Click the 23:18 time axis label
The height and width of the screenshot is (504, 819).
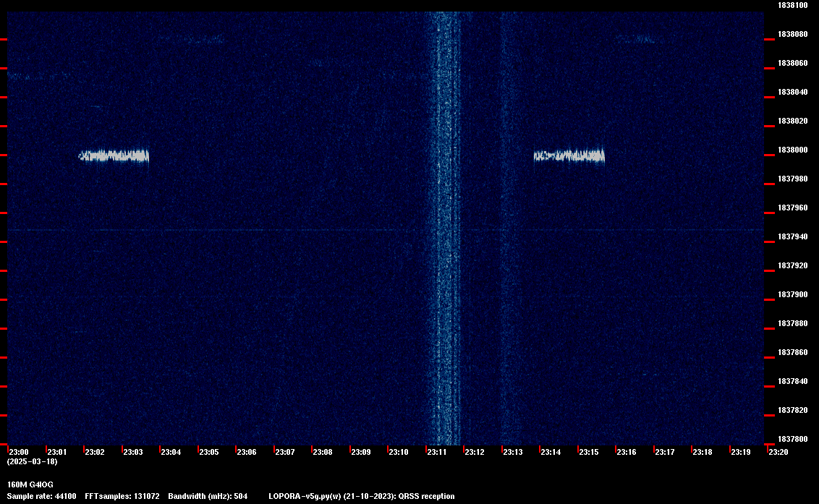pyautogui.click(x=702, y=452)
